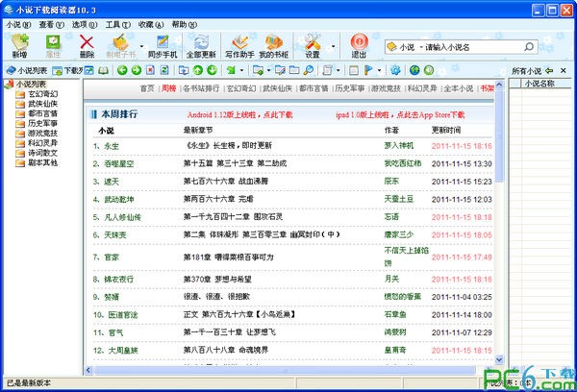Open the 收藏(A) menu
This screenshot has height=392, width=577.
click(151, 25)
